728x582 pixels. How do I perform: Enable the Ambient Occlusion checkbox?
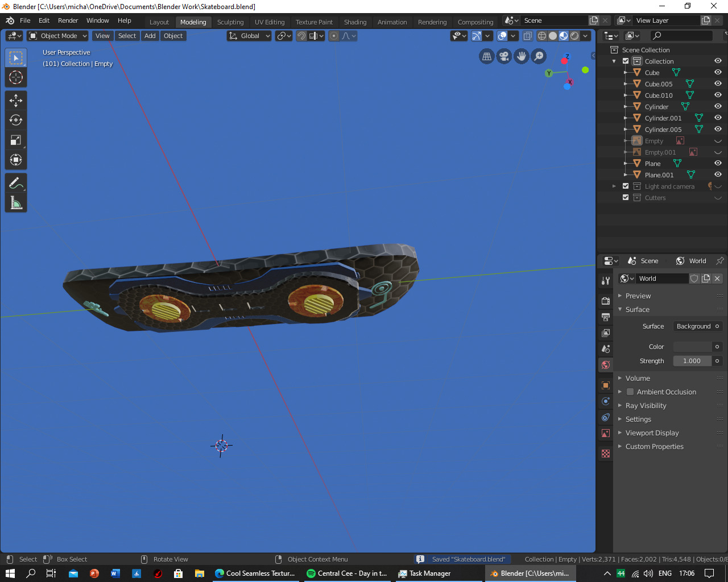coord(630,392)
